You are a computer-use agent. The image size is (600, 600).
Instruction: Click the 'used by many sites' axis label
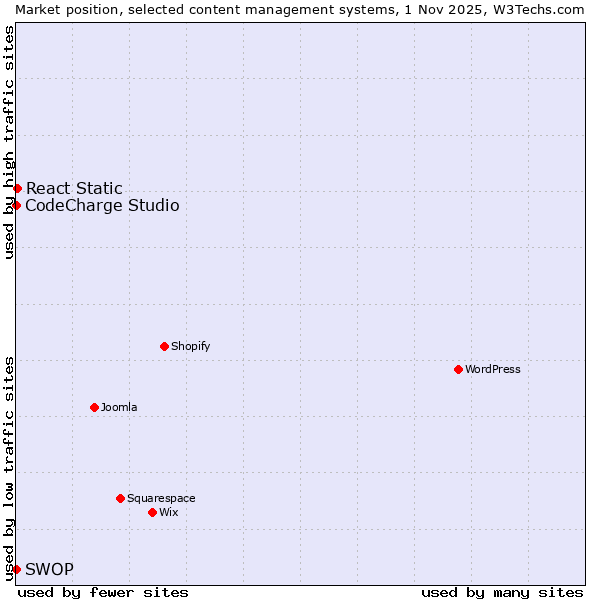(x=502, y=592)
